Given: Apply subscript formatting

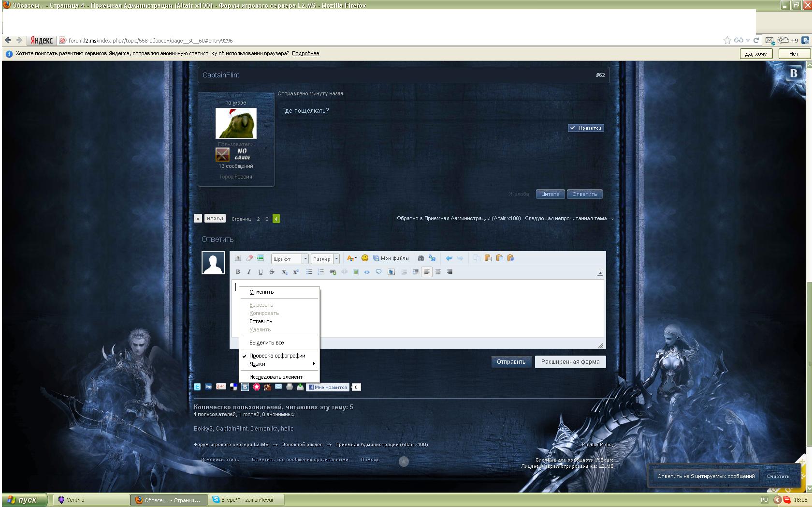Looking at the screenshot, I should (284, 272).
